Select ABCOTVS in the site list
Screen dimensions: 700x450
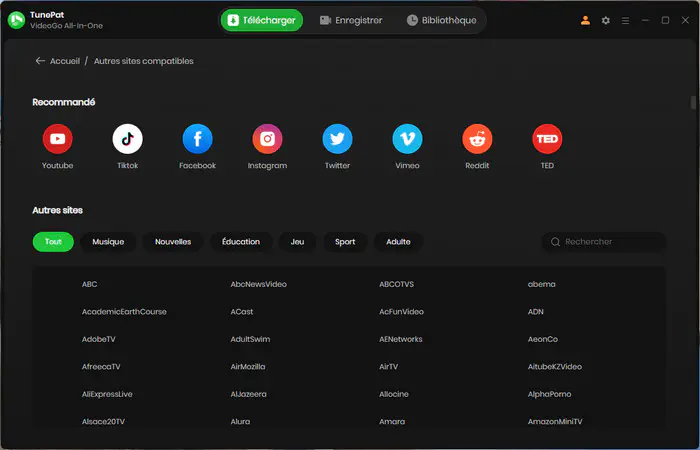point(396,284)
